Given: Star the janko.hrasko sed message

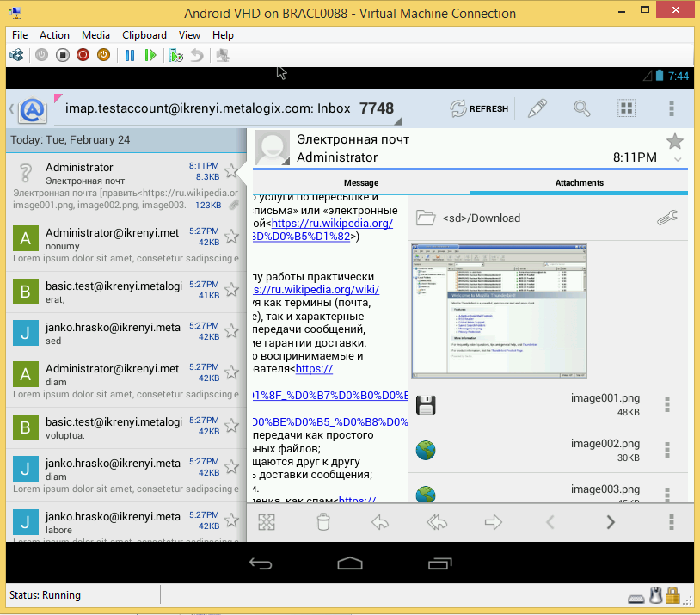Looking at the screenshot, I should click(231, 330).
